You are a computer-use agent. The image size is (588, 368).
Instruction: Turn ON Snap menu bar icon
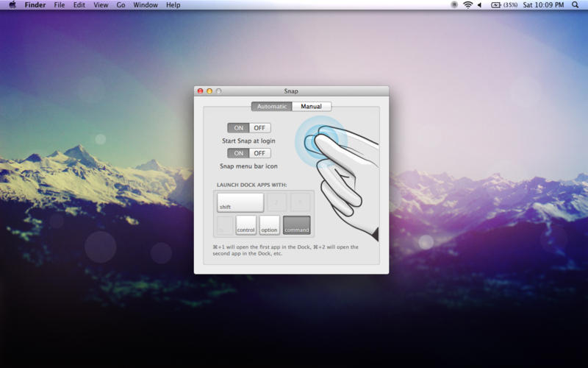click(x=238, y=153)
